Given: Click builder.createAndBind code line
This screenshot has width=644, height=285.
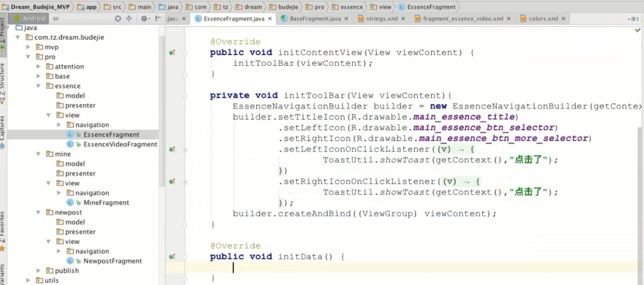Looking at the screenshot, I should tap(364, 214).
